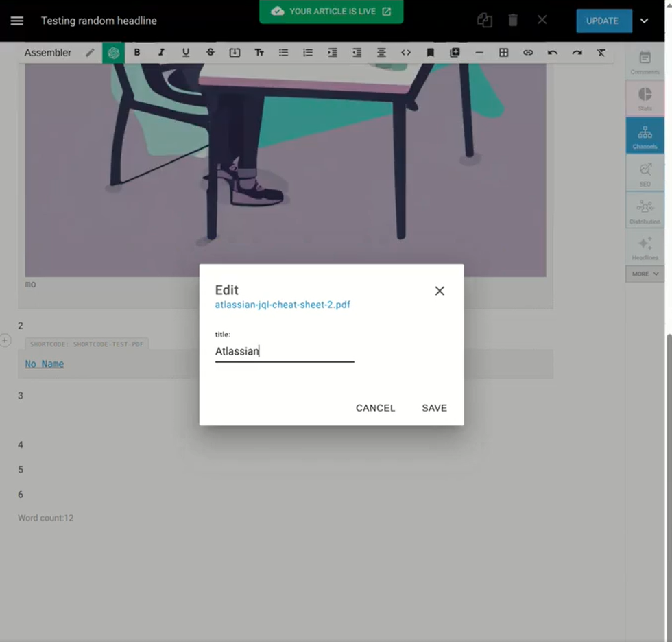The image size is (672, 642).
Task: Click the bold formatting icon
Action: click(x=137, y=53)
